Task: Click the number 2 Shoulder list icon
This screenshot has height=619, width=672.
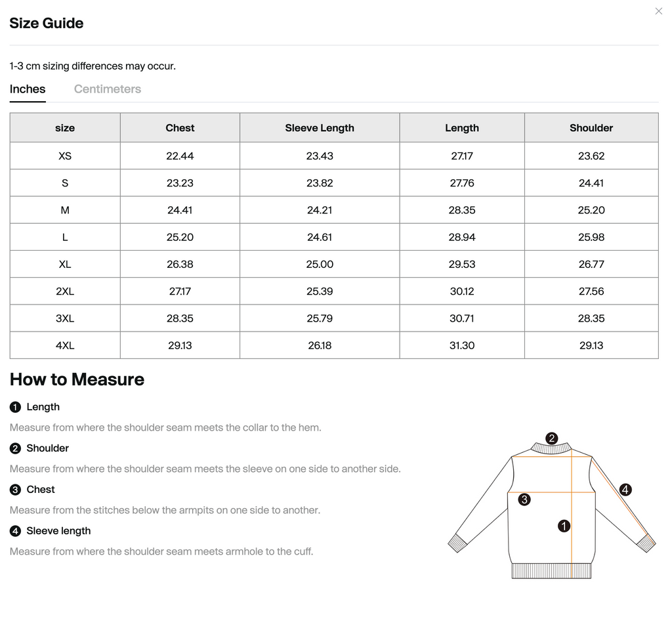Action: [16, 448]
